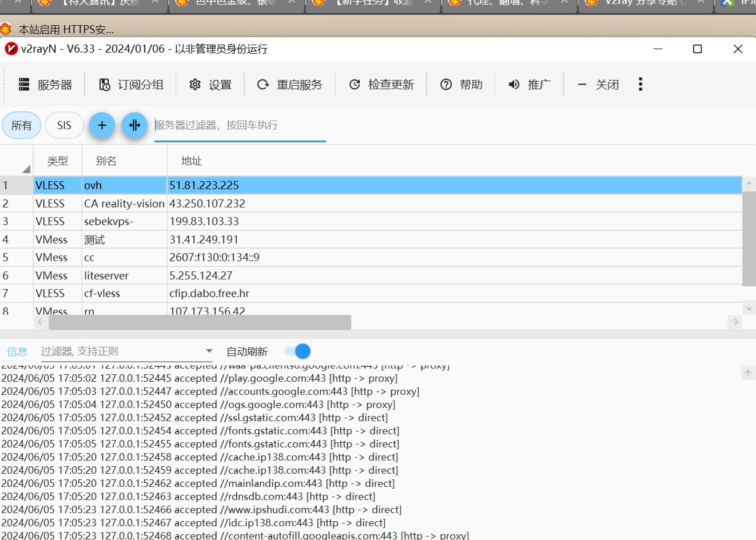
Task: Click log line for www.ipshudi.com:443
Action: click(201, 510)
